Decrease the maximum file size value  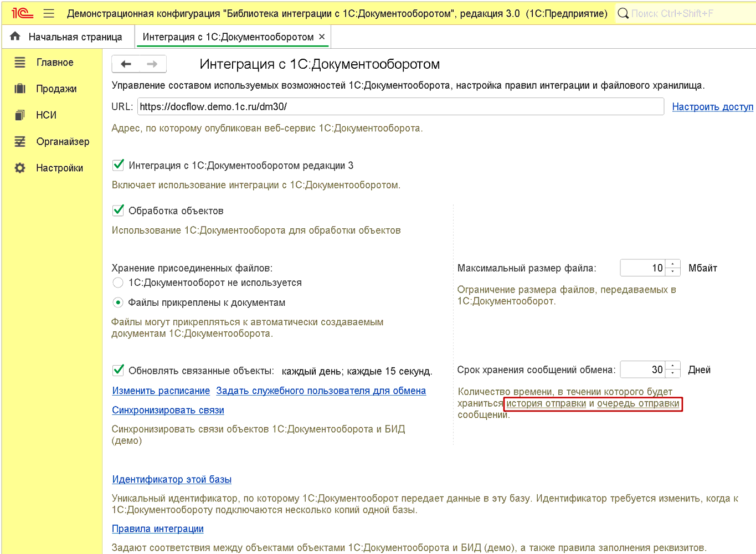673,271
